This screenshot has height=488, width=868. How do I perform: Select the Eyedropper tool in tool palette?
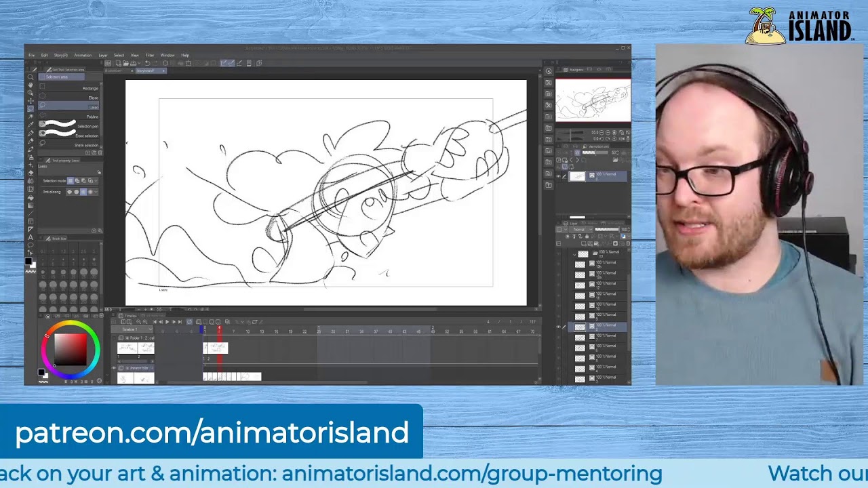tap(31, 125)
